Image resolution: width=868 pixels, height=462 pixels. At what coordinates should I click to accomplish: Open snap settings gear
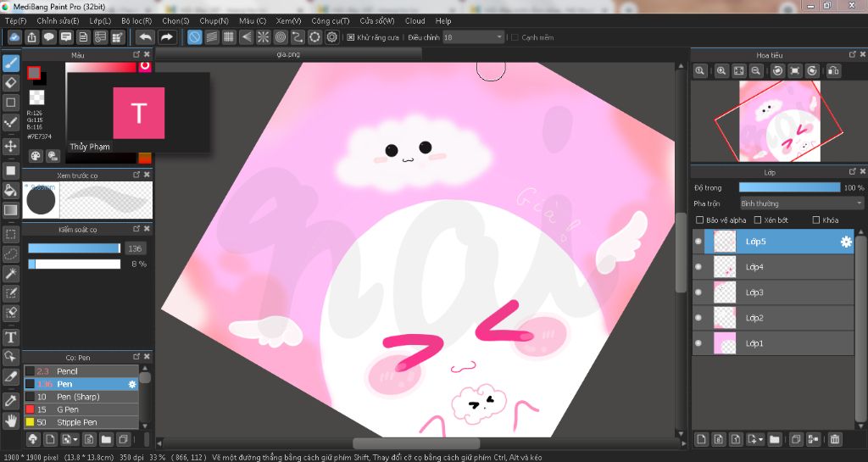pyautogui.click(x=332, y=37)
